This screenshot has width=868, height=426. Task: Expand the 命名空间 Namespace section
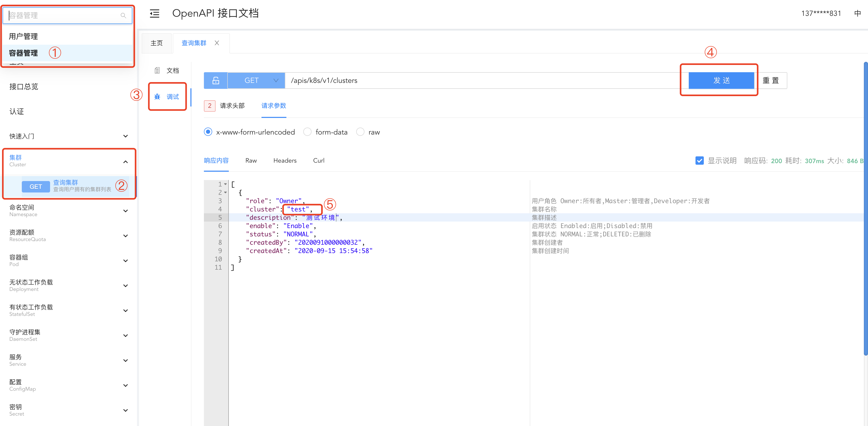coord(125,211)
